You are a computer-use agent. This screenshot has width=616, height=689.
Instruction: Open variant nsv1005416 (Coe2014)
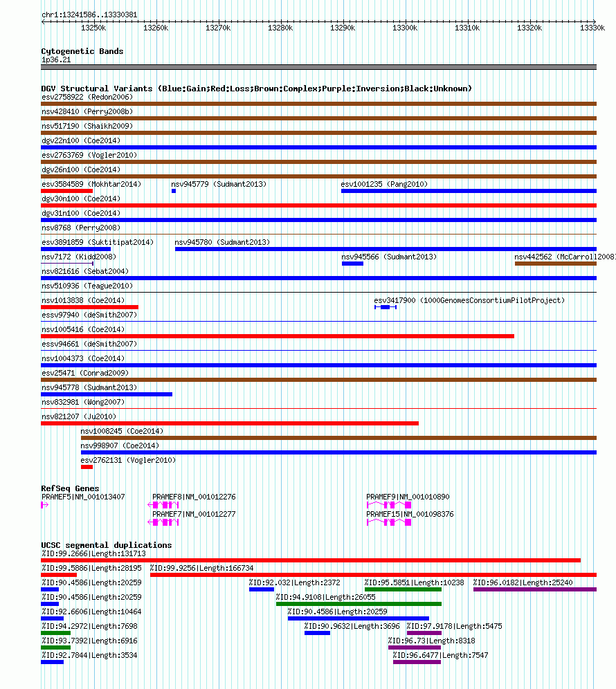click(x=278, y=336)
